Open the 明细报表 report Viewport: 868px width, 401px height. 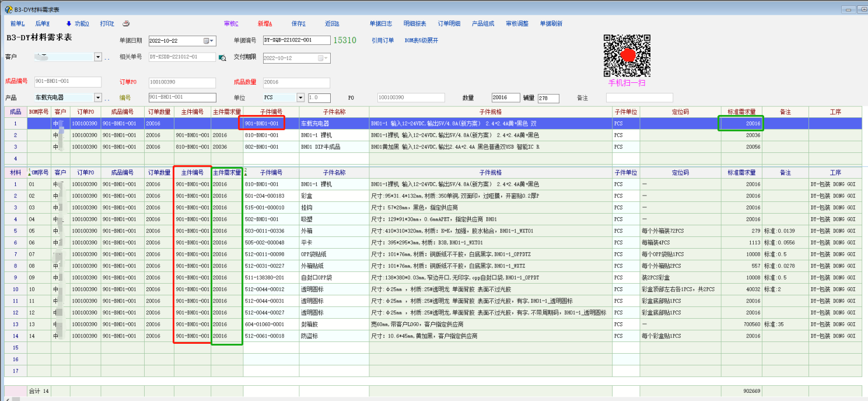414,24
